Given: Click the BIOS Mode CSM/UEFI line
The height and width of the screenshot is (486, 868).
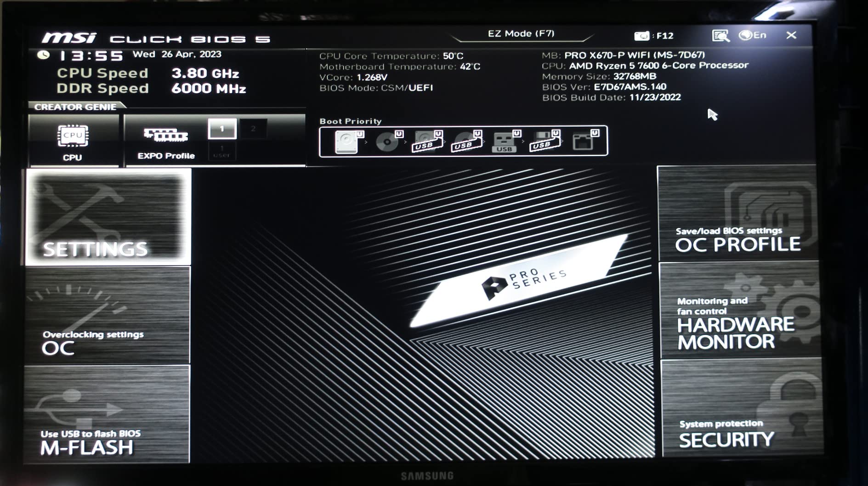Looking at the screenshot, I should pos(376,88).
